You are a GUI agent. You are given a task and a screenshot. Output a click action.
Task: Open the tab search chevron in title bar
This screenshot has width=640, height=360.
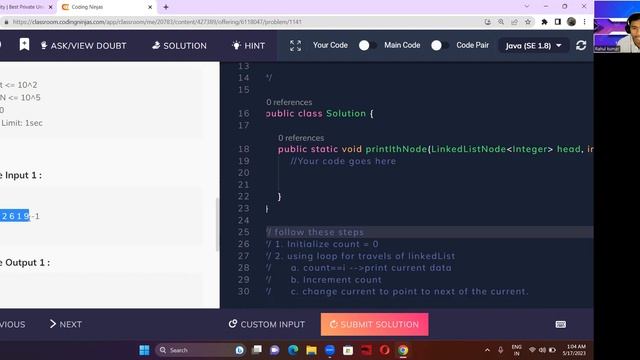pos(527,7)
